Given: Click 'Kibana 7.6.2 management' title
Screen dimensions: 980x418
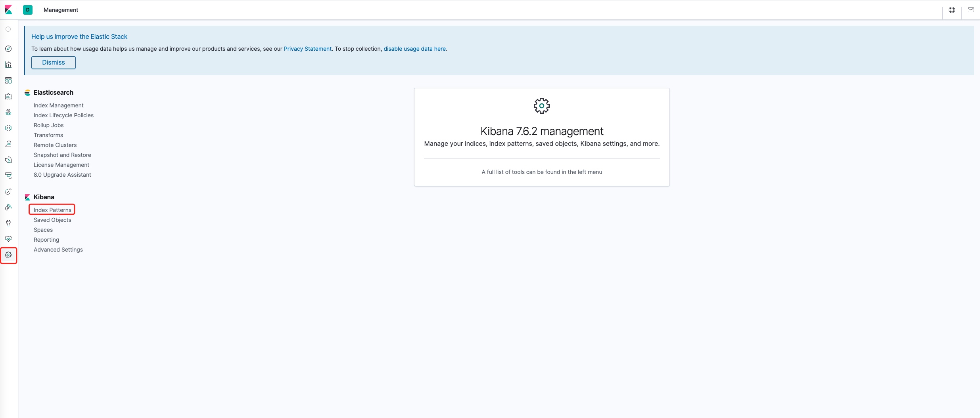Looking at the screenshot, I should tap(542, 131).
